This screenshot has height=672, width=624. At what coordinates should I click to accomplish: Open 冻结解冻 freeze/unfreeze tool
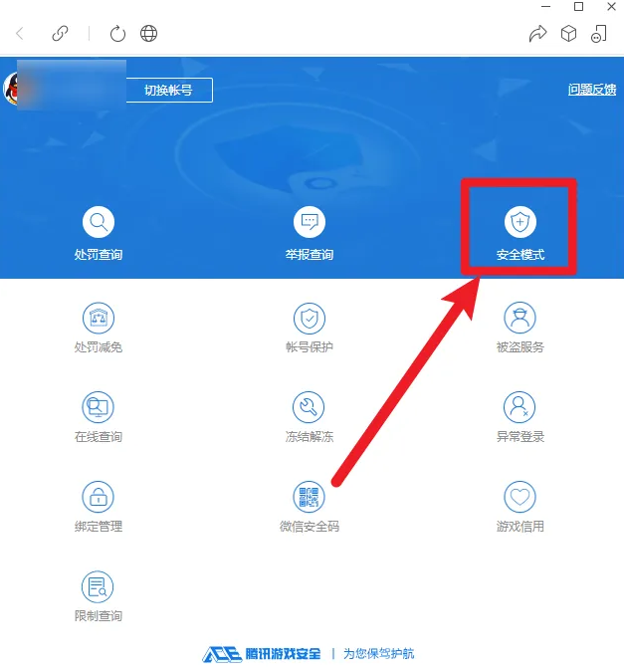[309, 407]
